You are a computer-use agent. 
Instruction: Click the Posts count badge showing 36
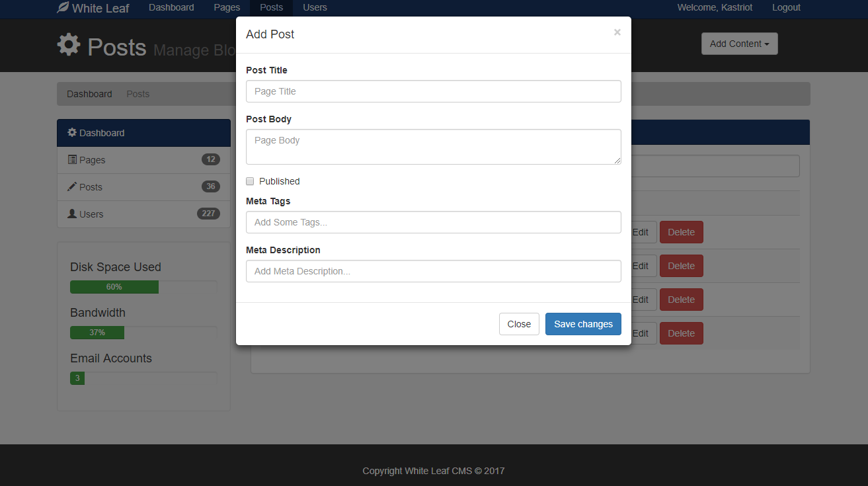210,186
